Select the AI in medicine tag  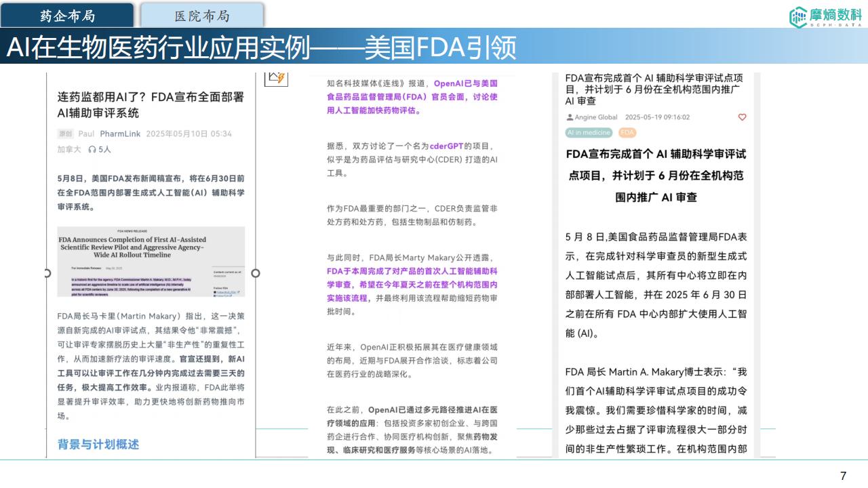click(589, 133)
